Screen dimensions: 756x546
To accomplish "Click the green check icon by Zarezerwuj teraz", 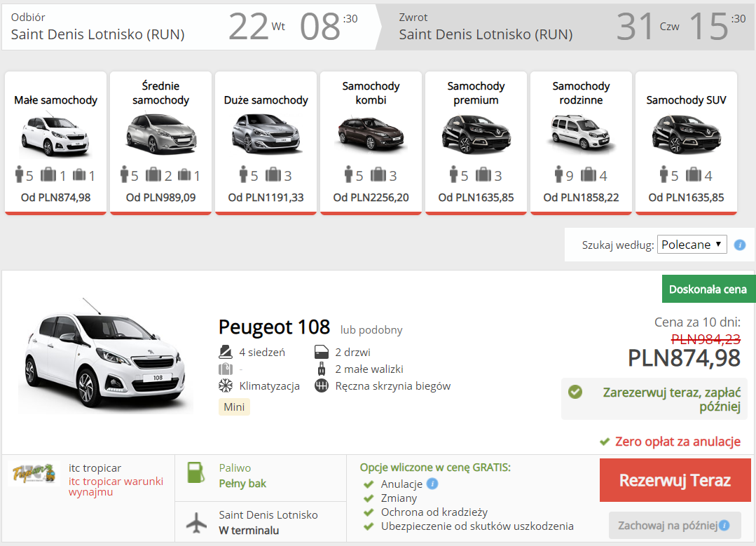I will point(575,392).
